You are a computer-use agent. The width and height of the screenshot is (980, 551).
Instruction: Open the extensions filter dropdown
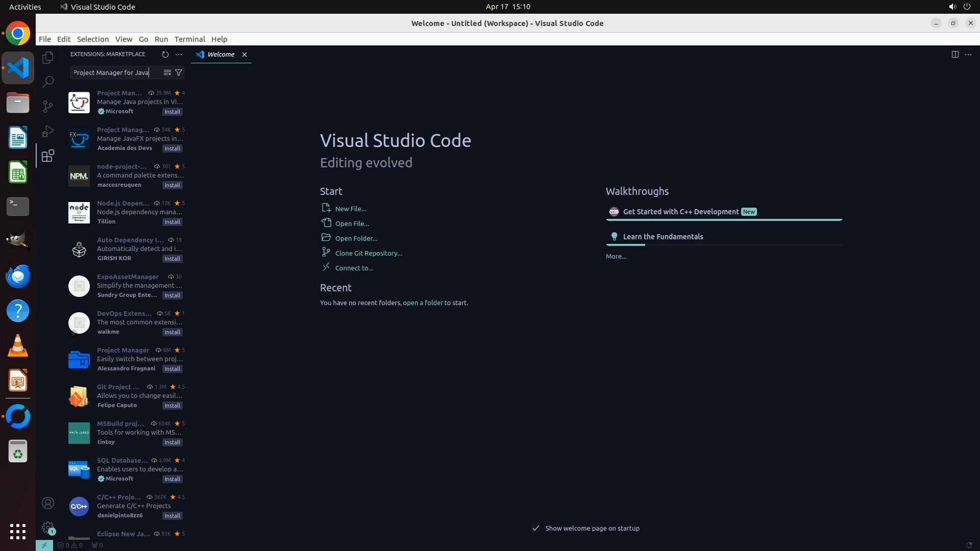(x=179, y=72)
